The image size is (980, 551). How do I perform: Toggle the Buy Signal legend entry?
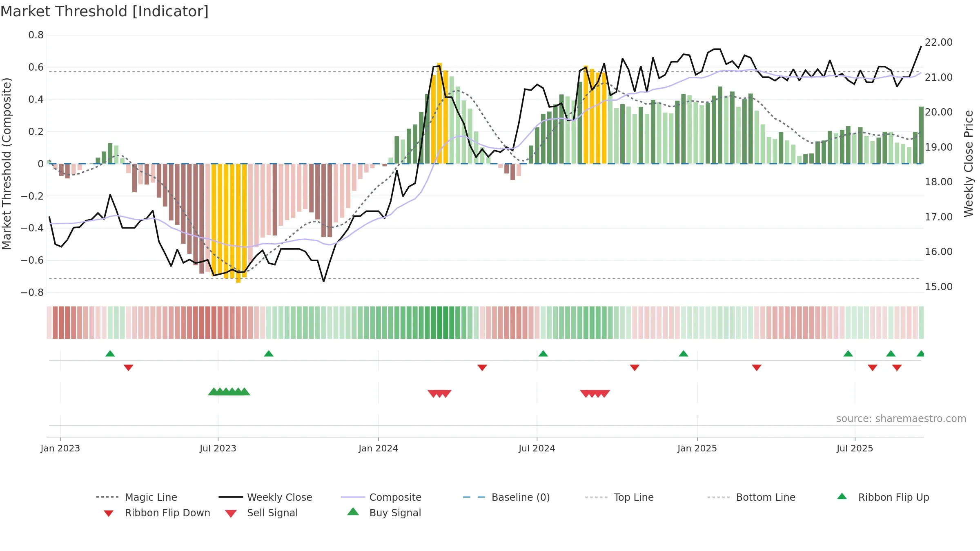(384, 513)
